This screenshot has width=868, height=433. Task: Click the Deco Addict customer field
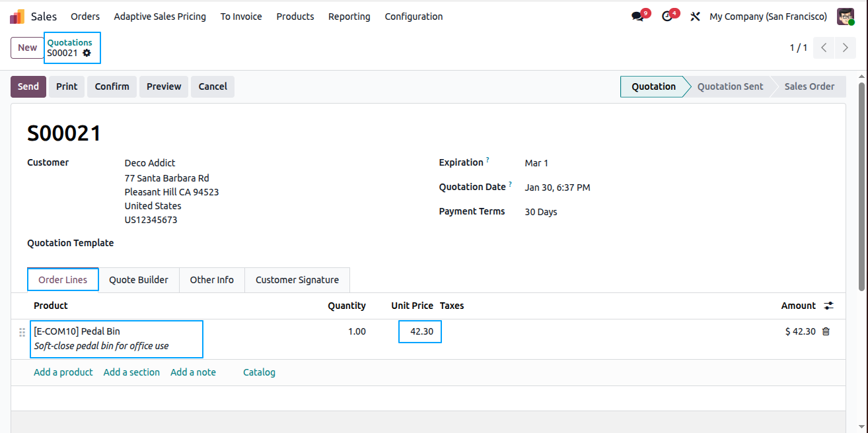[150, 163]
